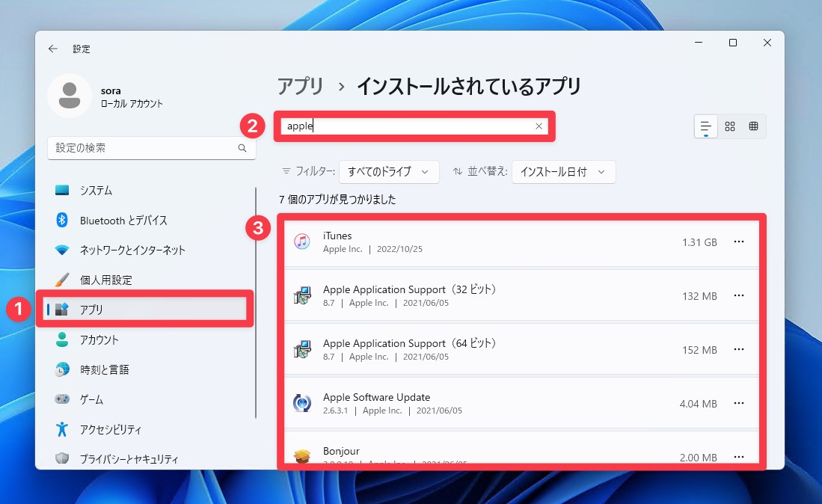Click the Apple Application Support (32 ビット) icon
This screenshot has height=504, width=822.
pyautogui.click(x=302, y=296)
